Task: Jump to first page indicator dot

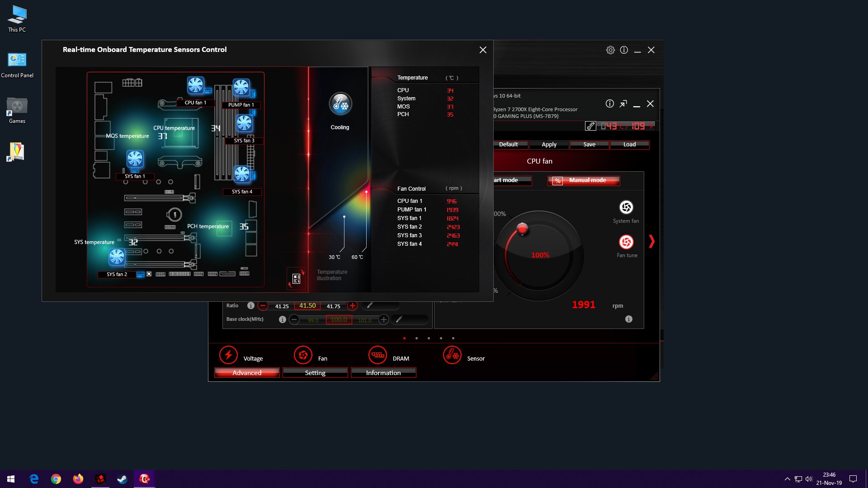Action: click(x=404, y=338)
